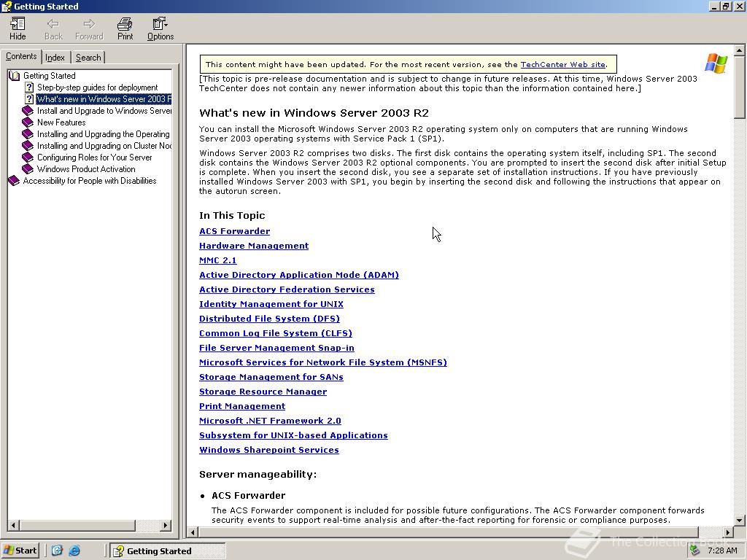Print the current help topic
The height and width of the screenshot is (560, 747).
coord(125,28)
